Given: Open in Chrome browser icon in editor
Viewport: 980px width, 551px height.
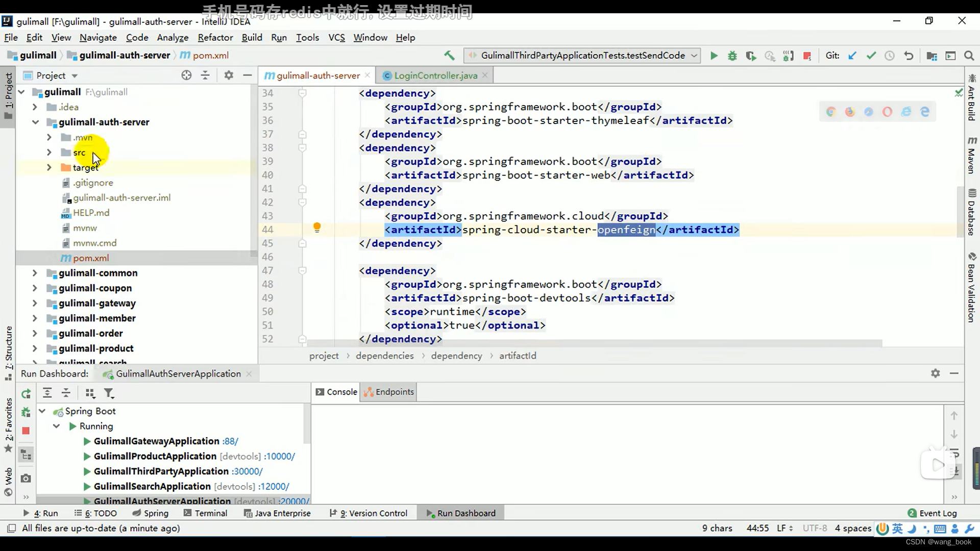Looking at the screenshot, I should click(x=831, y=112).
